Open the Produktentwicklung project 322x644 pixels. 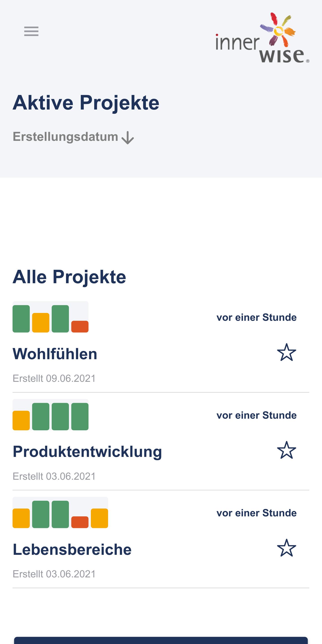(87, 452)
